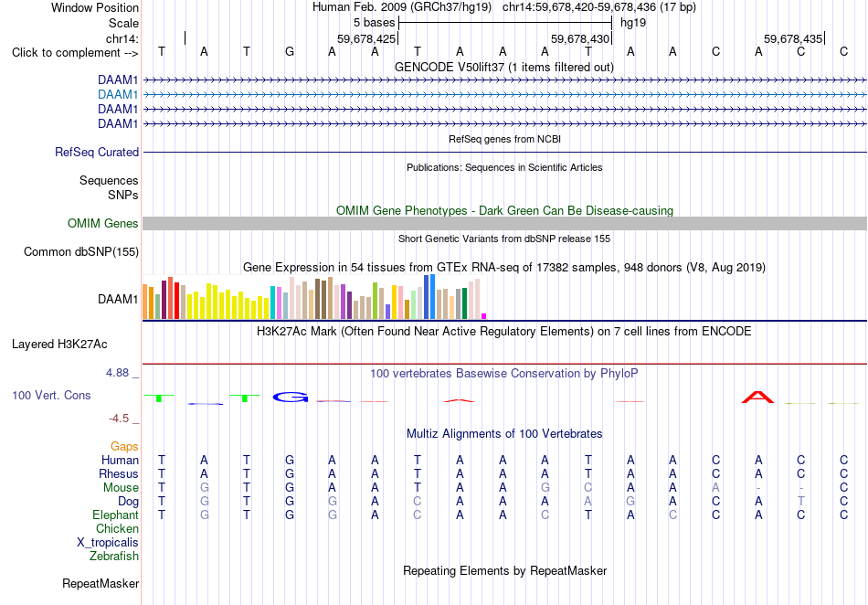Click the RefSeq Curated intron line
868x605 pixels.
[x=504, y=153]
